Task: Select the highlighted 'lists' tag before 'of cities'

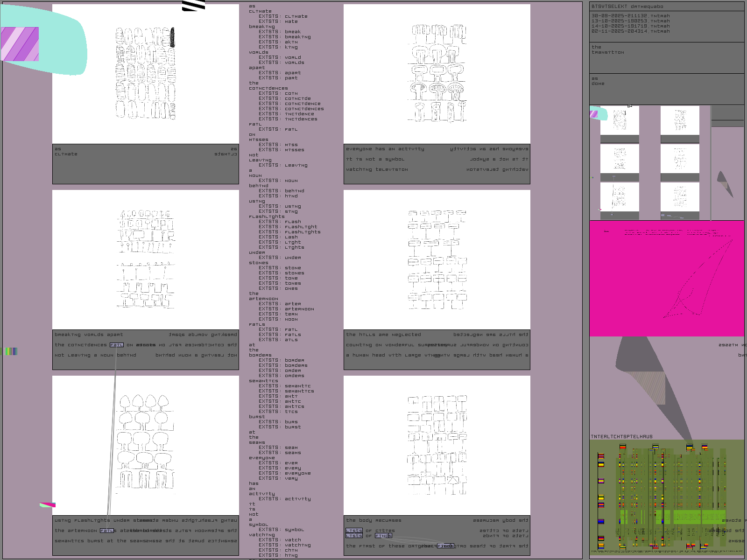Action: (354, 531)
